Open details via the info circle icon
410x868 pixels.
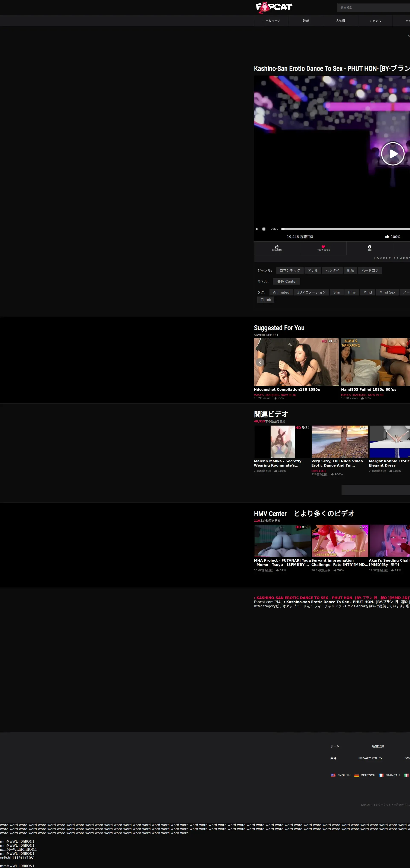[x=369, y=247]
